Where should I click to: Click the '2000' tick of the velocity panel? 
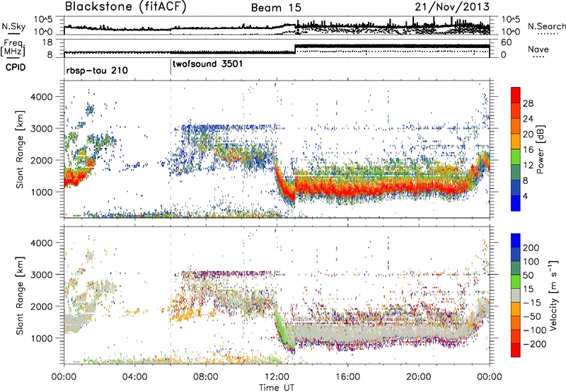[x=42, y=306]
